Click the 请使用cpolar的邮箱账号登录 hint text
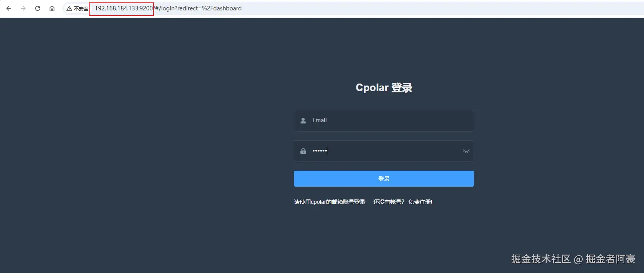Image resolution: width=644 pixels, height=273 pixels. point(330,202)
